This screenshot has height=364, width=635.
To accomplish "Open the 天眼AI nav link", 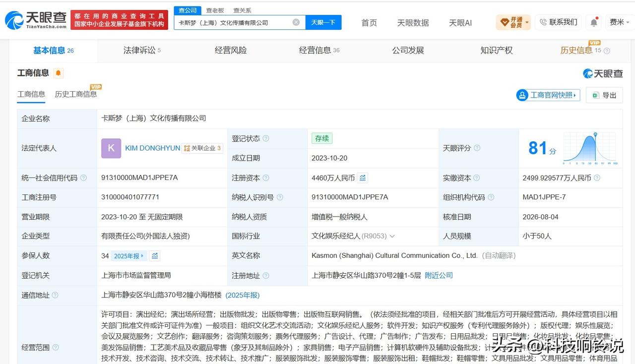I will coord(460,23).
